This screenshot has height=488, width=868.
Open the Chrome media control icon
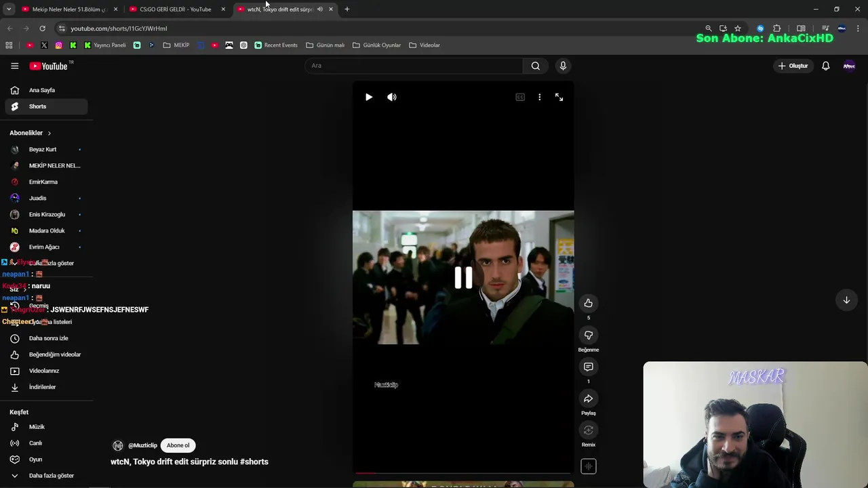tap(825, 28)
